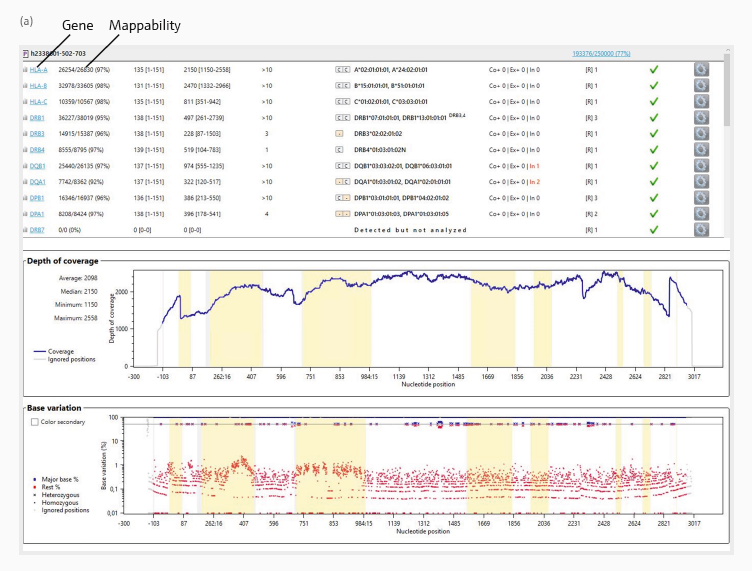Image resolution: width=752 pixels, height=571 pixels.
Task: Click the allele box icons beside A*02:01:01:01
Action: click(341, 70)
